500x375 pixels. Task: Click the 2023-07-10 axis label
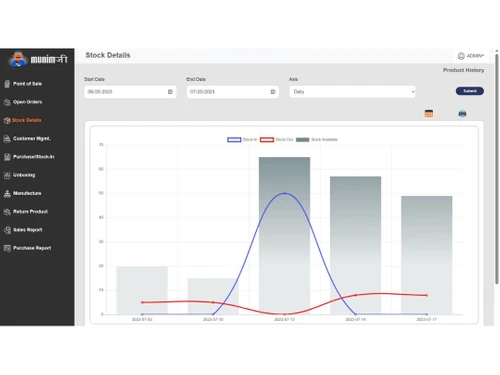coord(213,319)
